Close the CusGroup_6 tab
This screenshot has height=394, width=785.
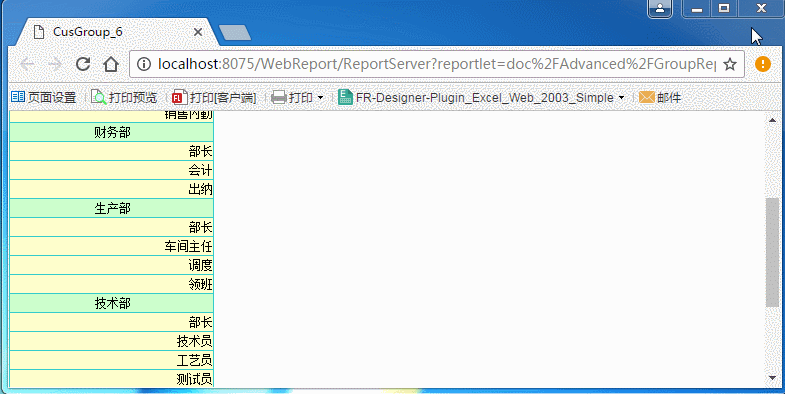click(198, 32)
